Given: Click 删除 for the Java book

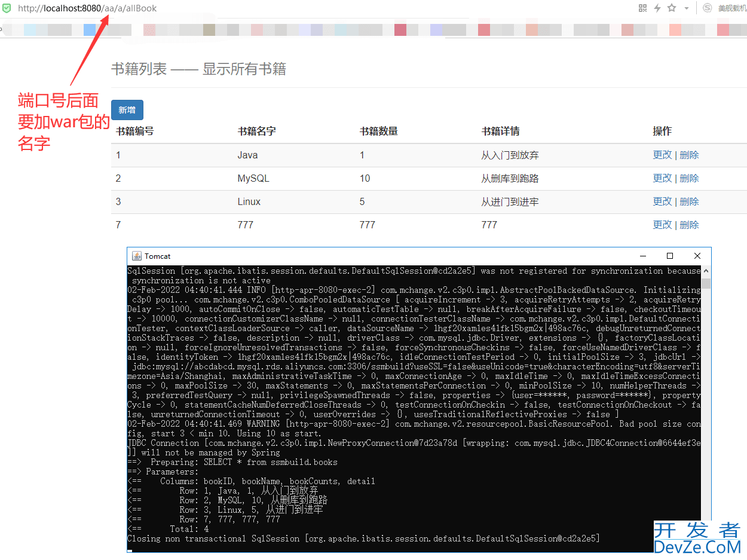Looking at the screenshot, I should (x=689, y=155).
